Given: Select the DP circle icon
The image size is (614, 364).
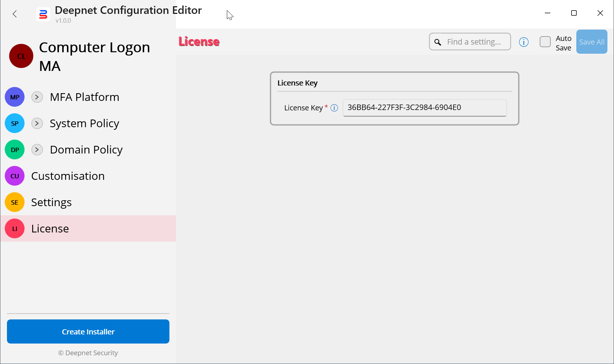Looking at the screenshot, I should (15, 149).
